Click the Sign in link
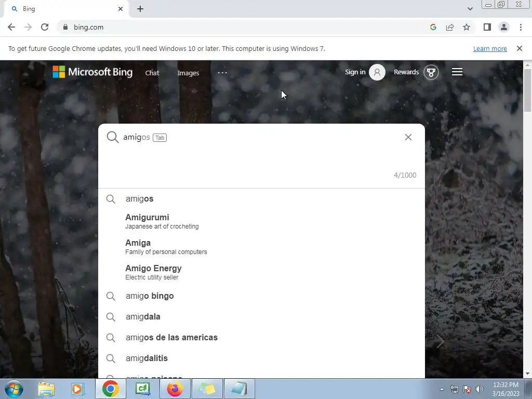The image size is (532, 399). point(355,72)
